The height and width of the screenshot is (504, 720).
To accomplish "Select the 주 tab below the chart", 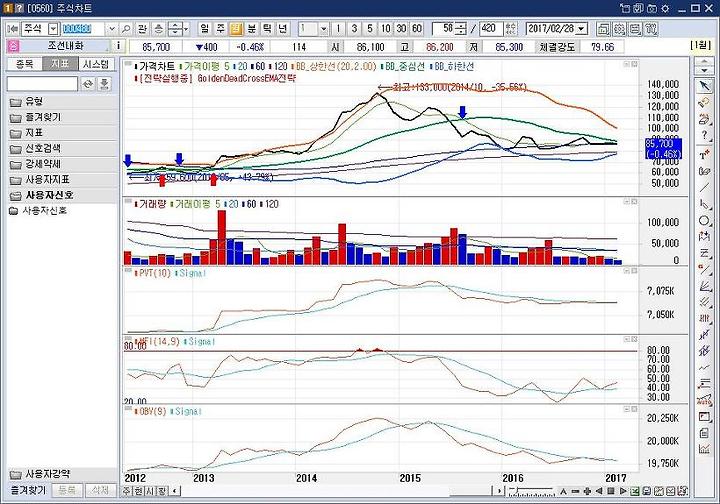I will pyautogui.click(x=127, y=491).
